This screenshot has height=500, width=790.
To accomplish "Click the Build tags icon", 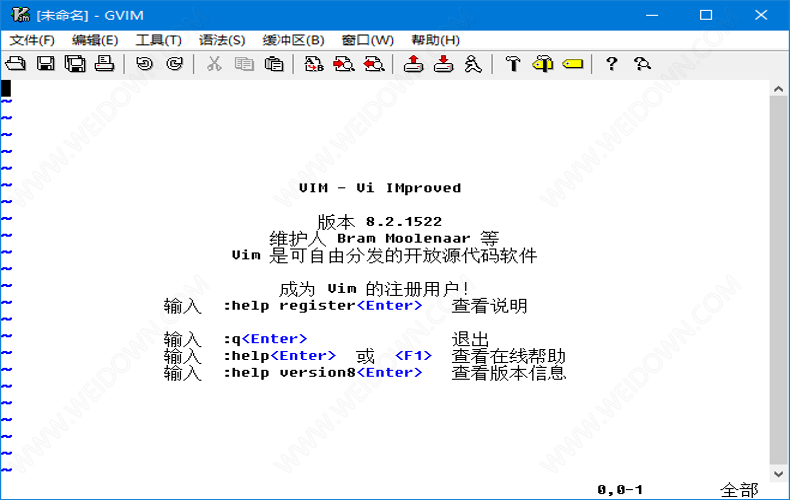I will pyautogui.click(x=543, y=64).
